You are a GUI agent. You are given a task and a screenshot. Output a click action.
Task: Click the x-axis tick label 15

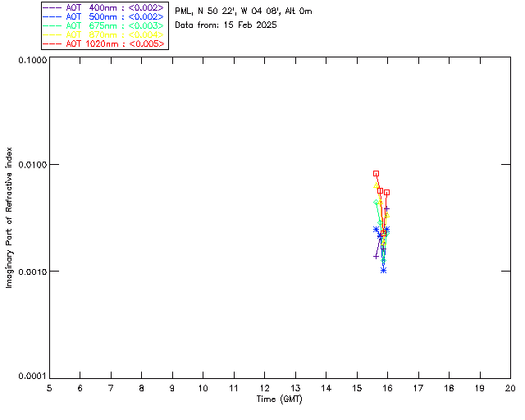(357, 388)
